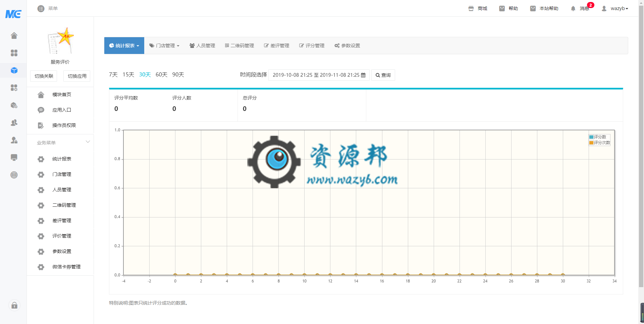Click the cube-with-gear icon in rail
Screen dimensions: 644x324
14,105
